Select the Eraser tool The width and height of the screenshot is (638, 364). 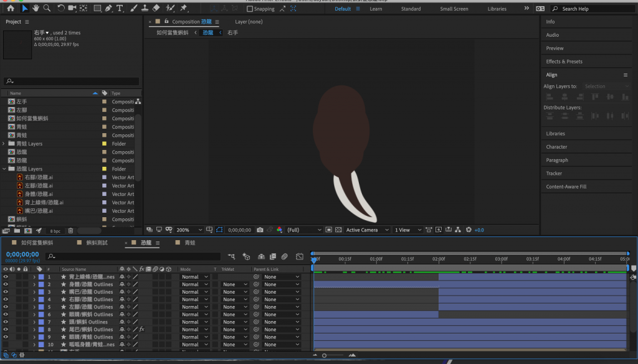click(x=156, y=9)
